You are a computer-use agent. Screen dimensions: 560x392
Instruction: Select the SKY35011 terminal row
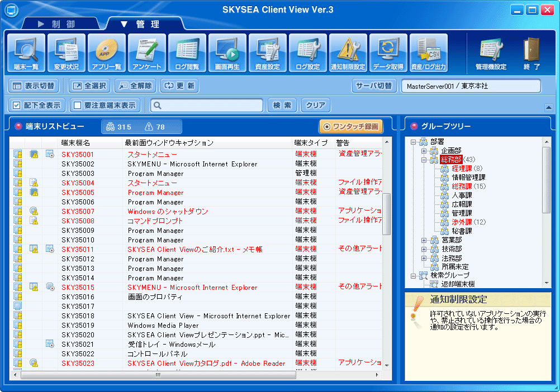[x=196, y=249]
